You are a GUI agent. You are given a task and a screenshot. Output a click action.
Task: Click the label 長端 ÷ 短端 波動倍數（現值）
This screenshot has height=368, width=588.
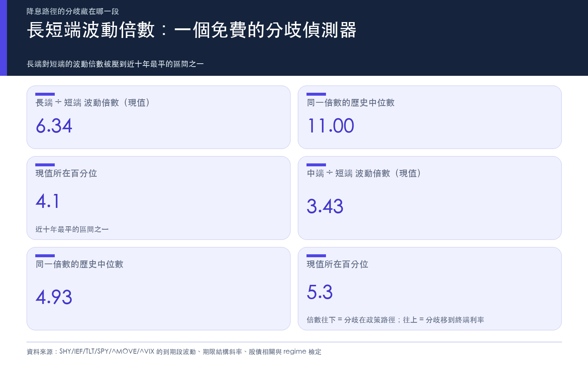[93, 103]
